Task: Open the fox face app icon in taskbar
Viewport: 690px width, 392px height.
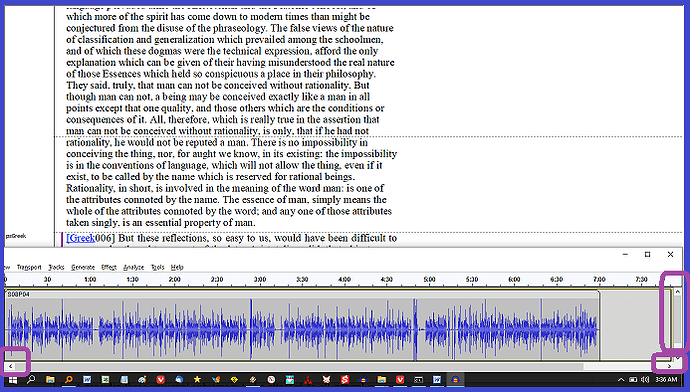Action: (327, 379)
